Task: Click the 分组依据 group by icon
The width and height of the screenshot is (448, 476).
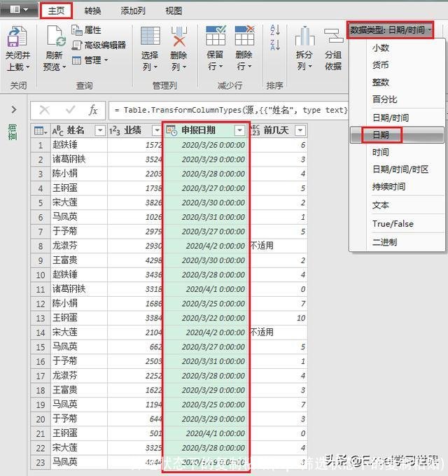Action: (333, 36)
